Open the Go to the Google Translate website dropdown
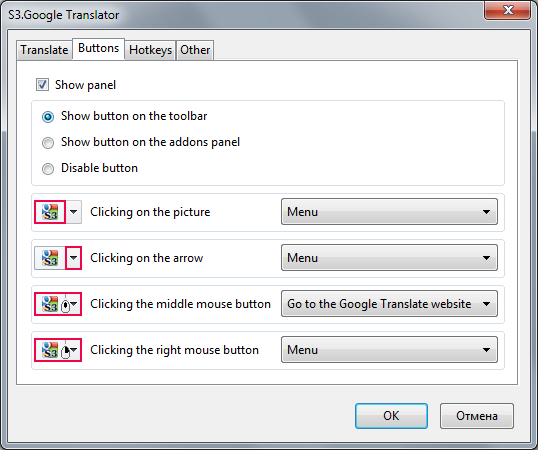This screenshot has width=538, height=450. coord(389,304)
